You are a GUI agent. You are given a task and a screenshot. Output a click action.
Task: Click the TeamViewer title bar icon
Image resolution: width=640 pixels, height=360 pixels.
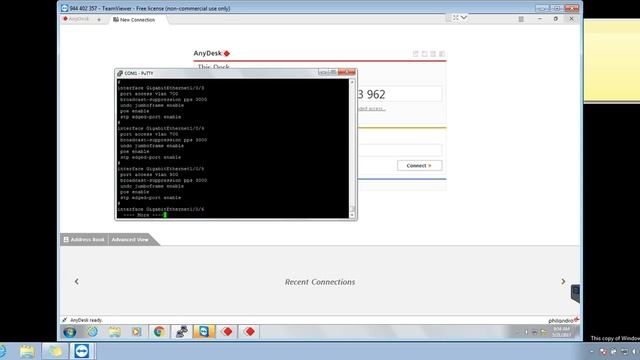64,8
